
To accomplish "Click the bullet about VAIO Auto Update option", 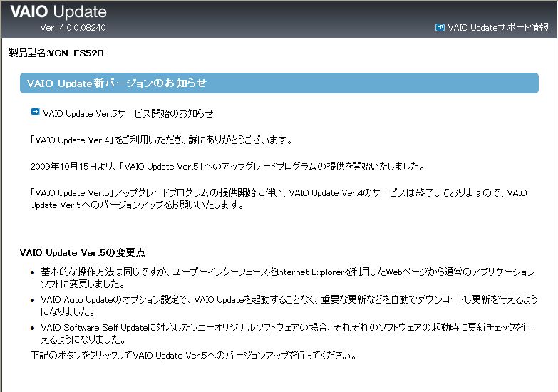I will point(285,305).
